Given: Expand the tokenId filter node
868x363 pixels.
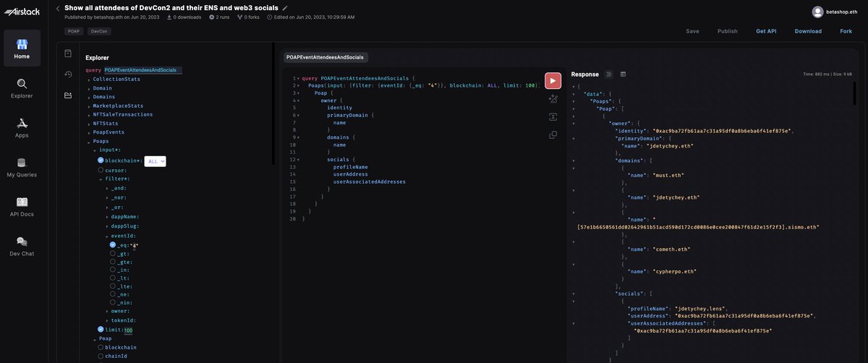Looking at the screenshot, I should 107,320.
